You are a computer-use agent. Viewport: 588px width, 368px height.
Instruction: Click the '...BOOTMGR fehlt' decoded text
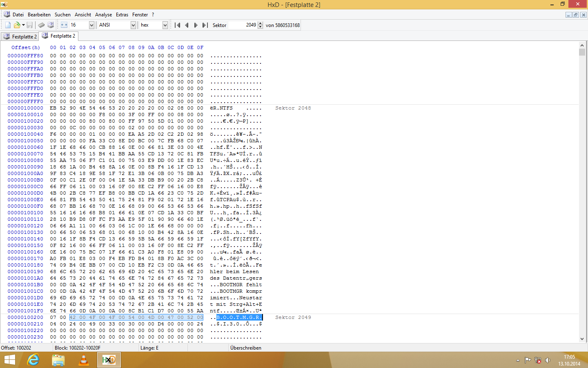pyautogui.click(x=236, y=285)
